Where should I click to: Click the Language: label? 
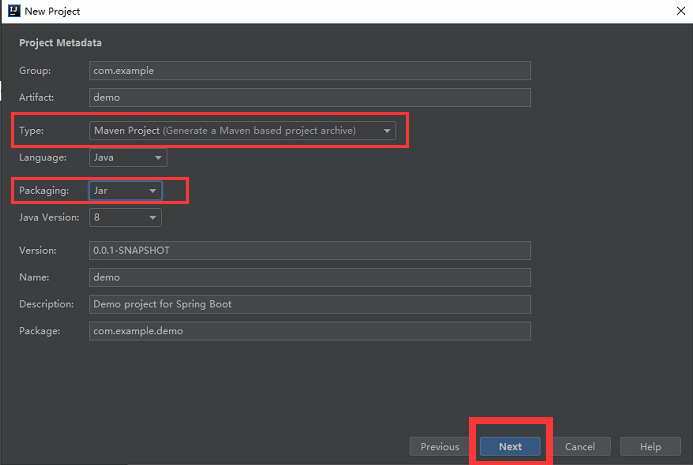pyautogui.click(x=43, y=158)
